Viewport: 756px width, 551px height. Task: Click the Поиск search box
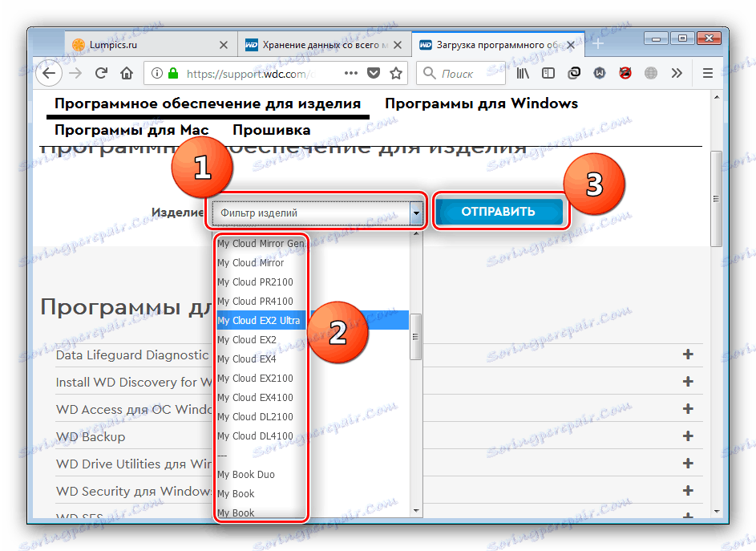click(x=460, y=73)
